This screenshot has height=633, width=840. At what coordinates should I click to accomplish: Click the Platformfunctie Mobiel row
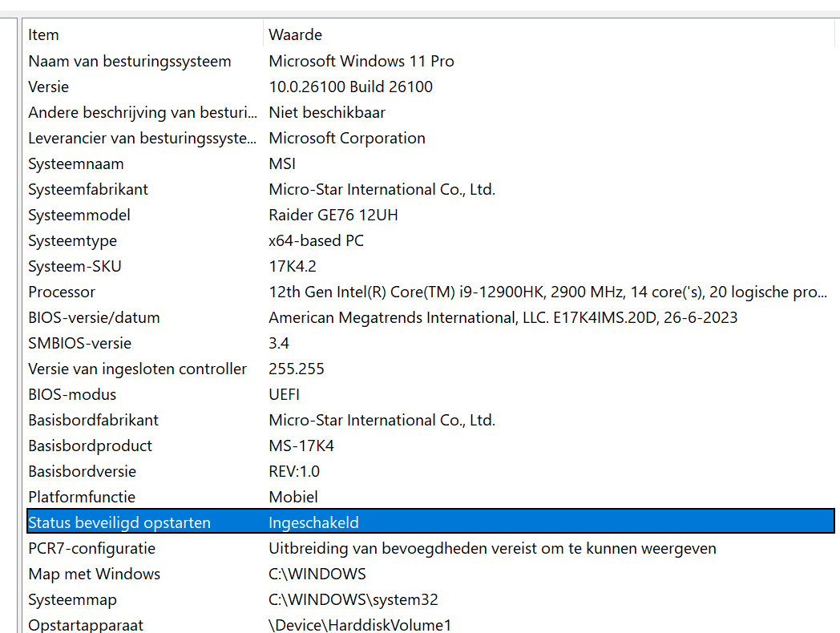click(82, 497)
